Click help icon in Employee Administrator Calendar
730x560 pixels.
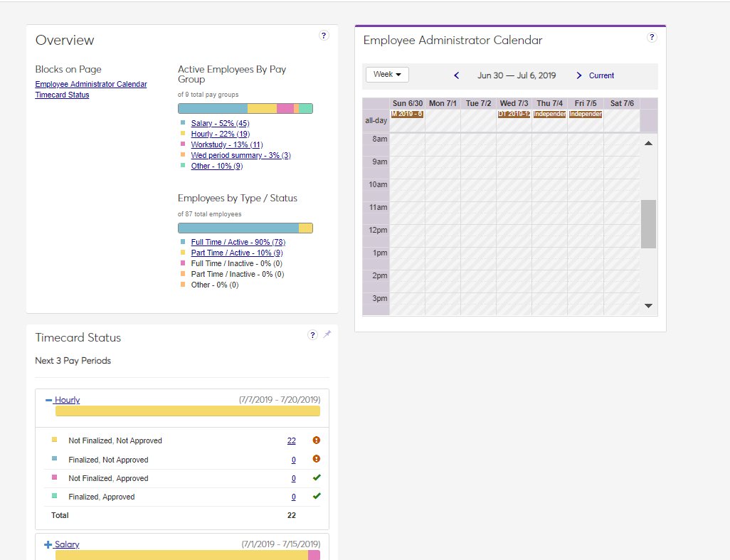(652, 38)
